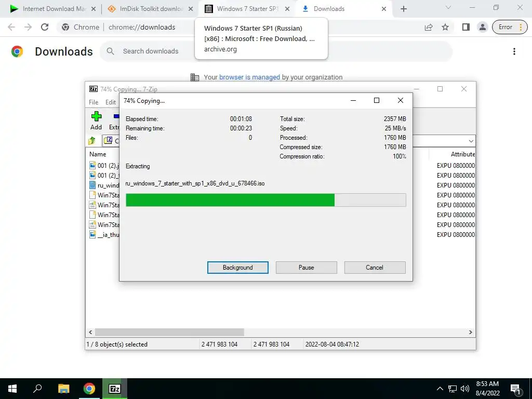
Task: Click the 7-Zip Add plus icon
Action: point(96,116)
